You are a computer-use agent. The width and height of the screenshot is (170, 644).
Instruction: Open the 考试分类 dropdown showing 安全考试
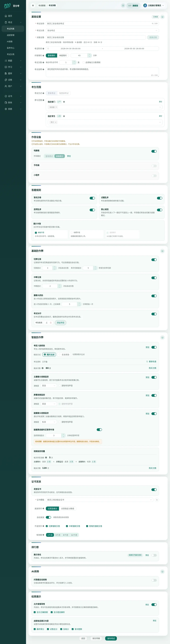coord(102,30)
